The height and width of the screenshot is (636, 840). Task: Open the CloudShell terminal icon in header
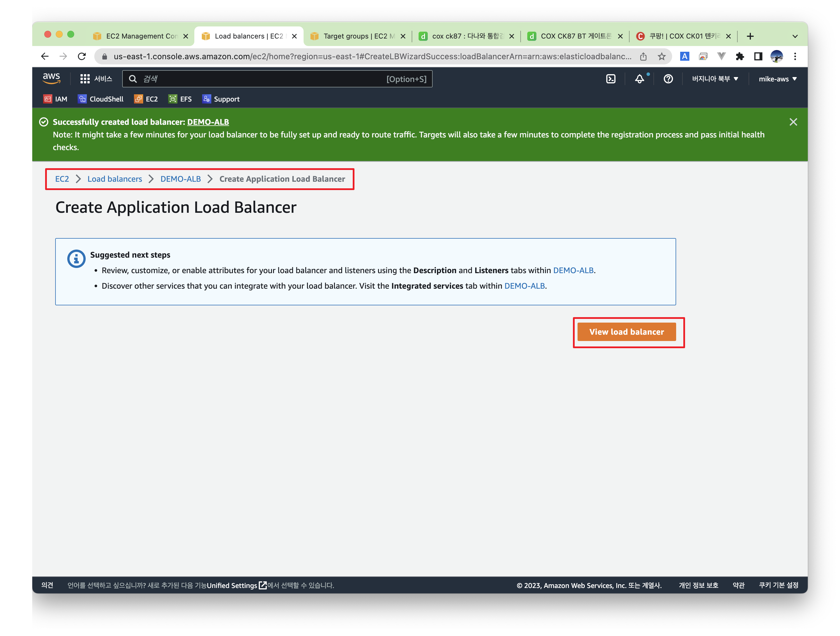(610, 79)
